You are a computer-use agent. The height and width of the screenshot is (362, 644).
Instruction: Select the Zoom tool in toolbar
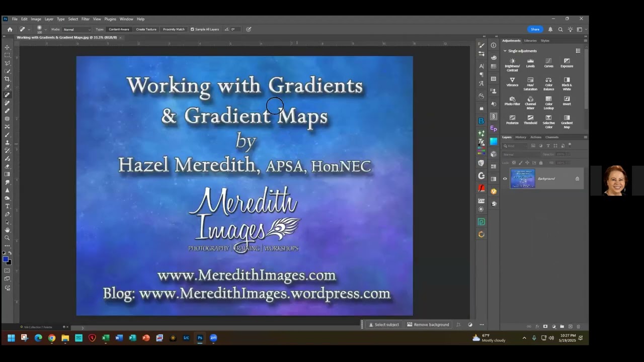[7, 238]
